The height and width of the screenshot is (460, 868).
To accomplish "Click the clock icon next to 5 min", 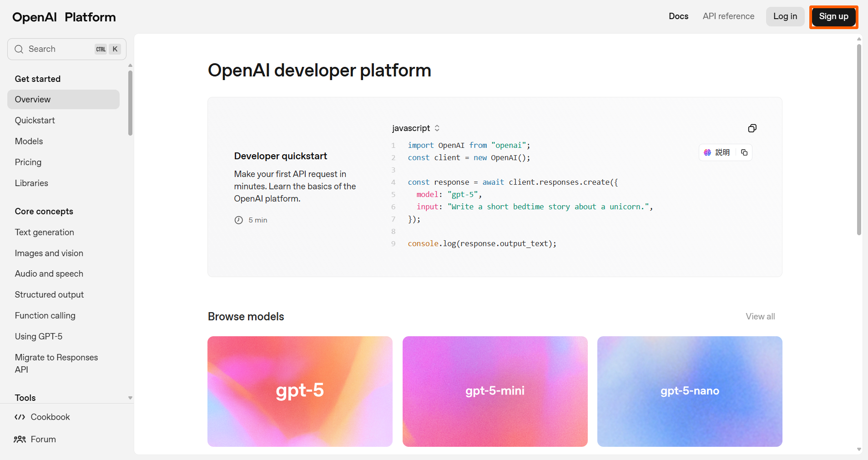I will 239,220.
